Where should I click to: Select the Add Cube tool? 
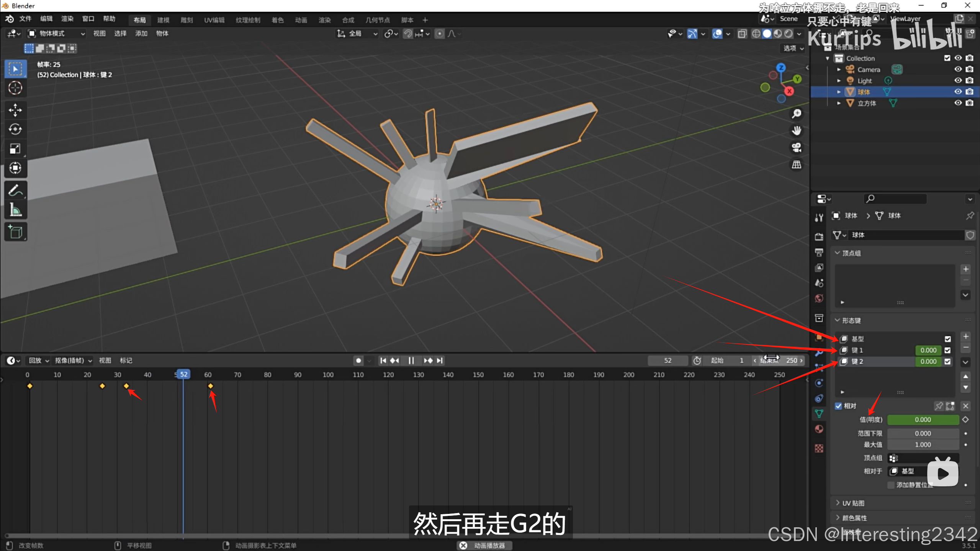[15, 232]
